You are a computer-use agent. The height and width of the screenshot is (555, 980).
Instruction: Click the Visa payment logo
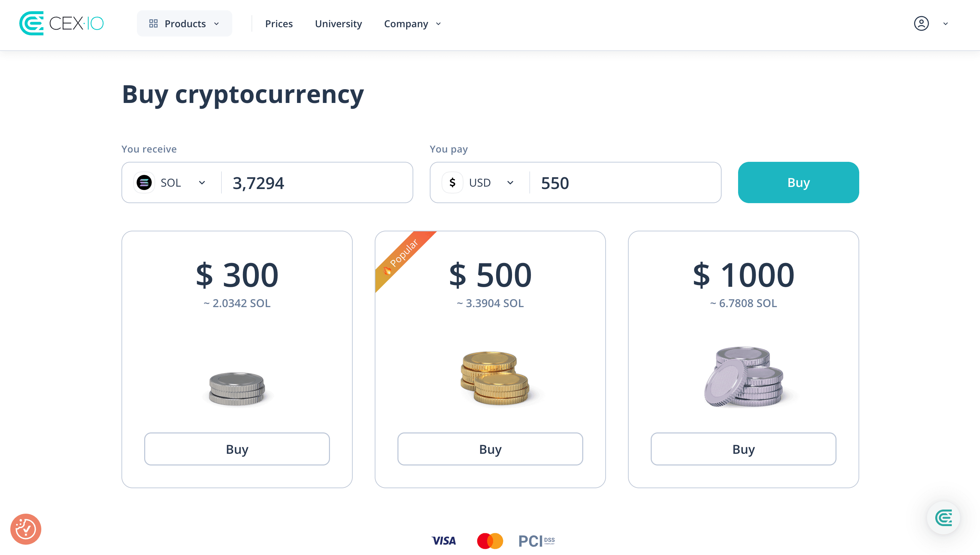443,540
